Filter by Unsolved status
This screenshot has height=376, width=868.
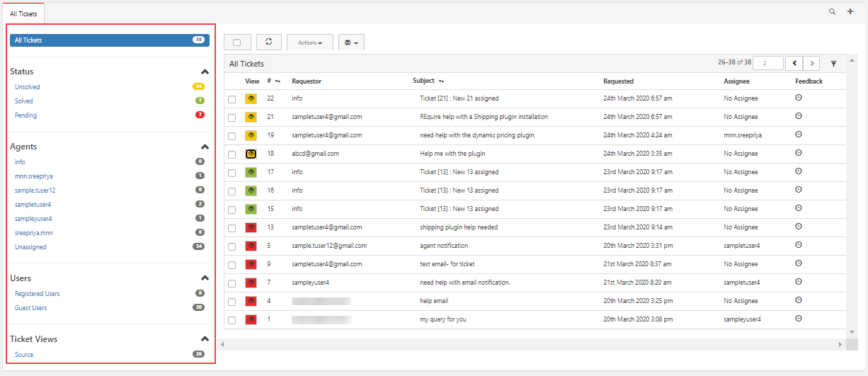tap(27, 87)
